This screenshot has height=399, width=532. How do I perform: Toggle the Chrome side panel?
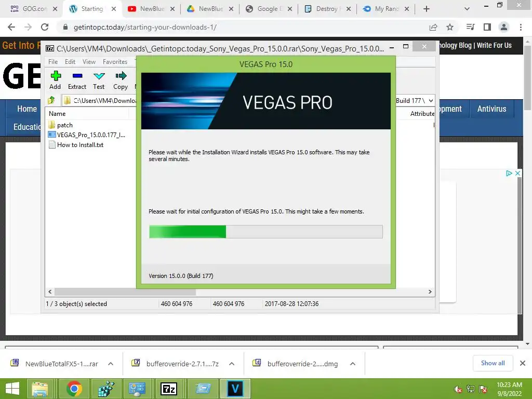tap(487, 27)
